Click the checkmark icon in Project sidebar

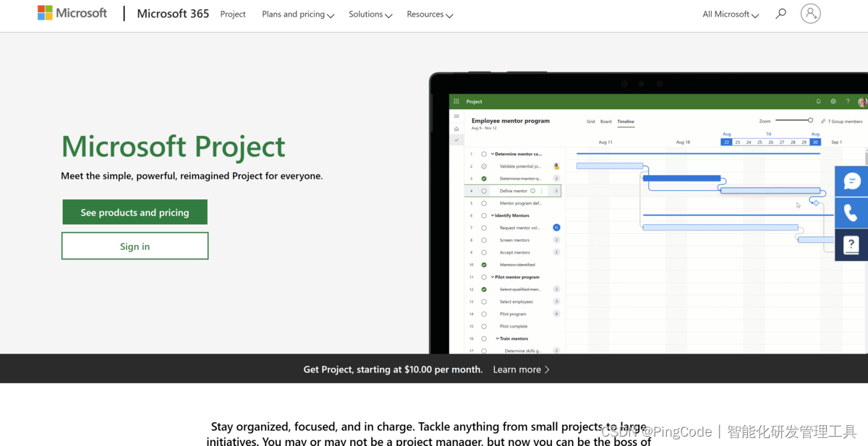tap(456, 140)
